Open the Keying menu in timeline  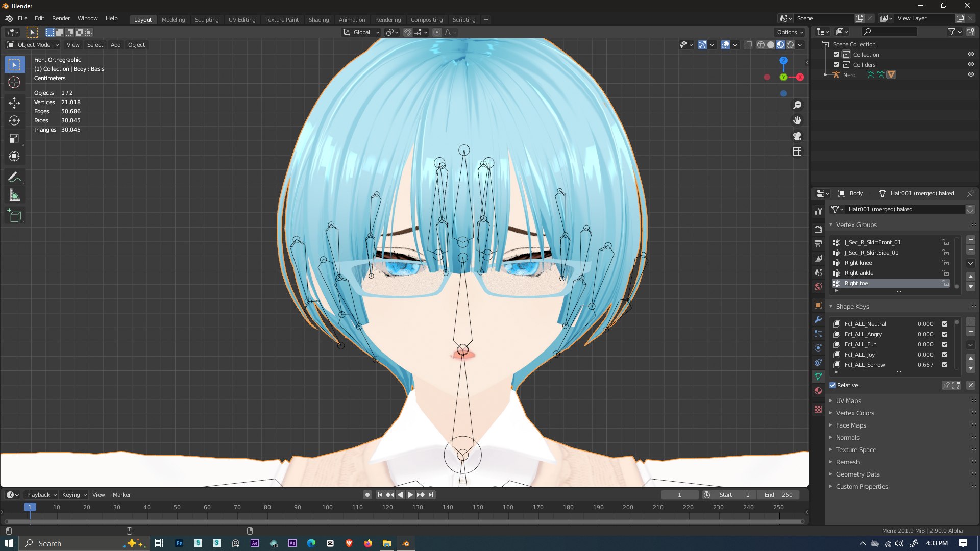point(74,495)
